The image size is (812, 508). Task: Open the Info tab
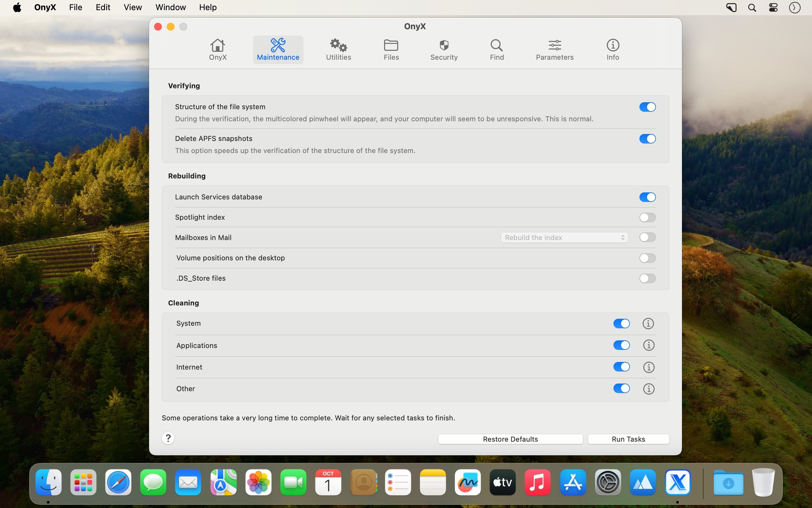(x=613, y=50)
